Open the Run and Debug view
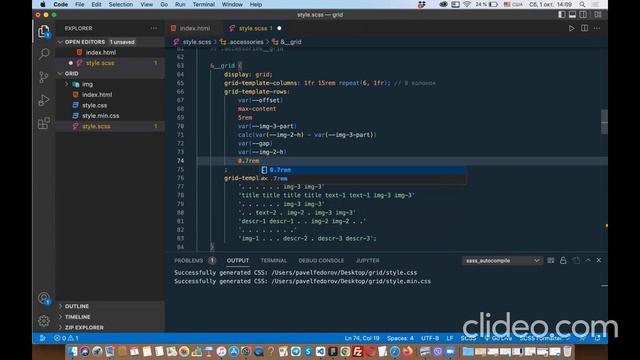Screen dimensions: 640x360 pyautogui.click(x=44, y=100)
